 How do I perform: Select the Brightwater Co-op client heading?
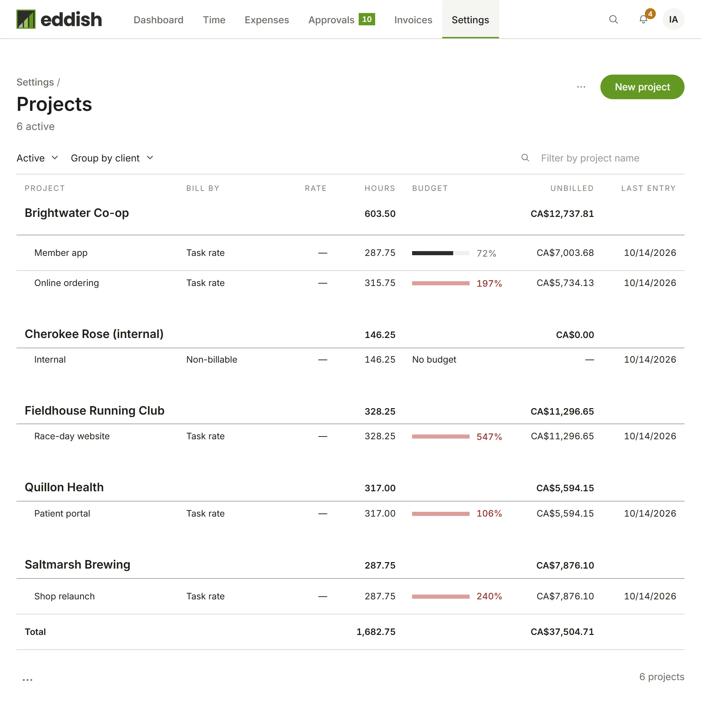77,213
